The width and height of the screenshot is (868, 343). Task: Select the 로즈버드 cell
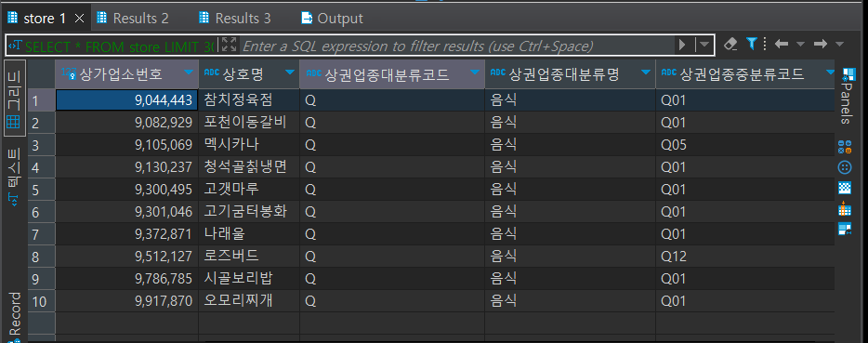click(x=249, y=256)
